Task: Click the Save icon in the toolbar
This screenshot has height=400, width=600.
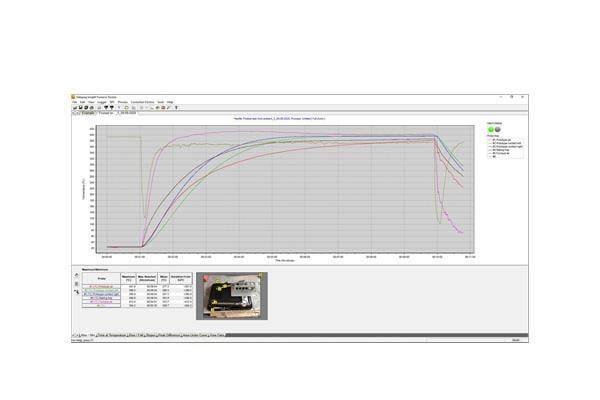Action: click(x=79, y=107)
